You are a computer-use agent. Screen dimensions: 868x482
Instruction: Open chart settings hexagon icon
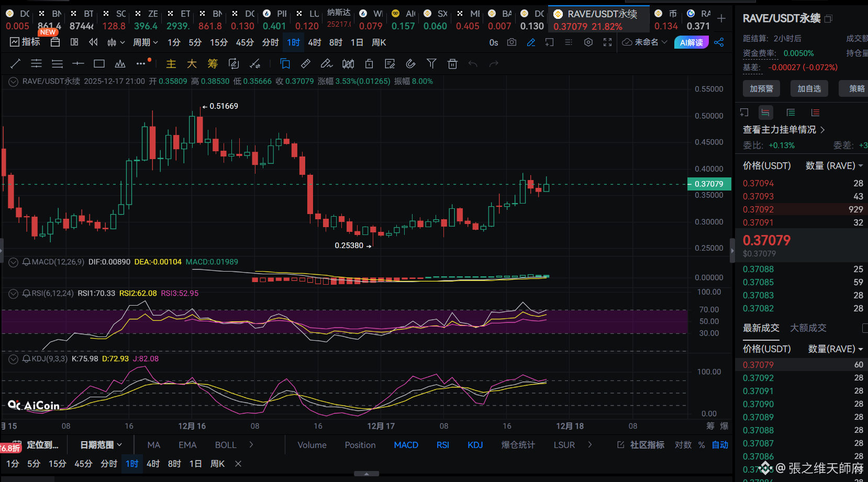click(588, 42)
